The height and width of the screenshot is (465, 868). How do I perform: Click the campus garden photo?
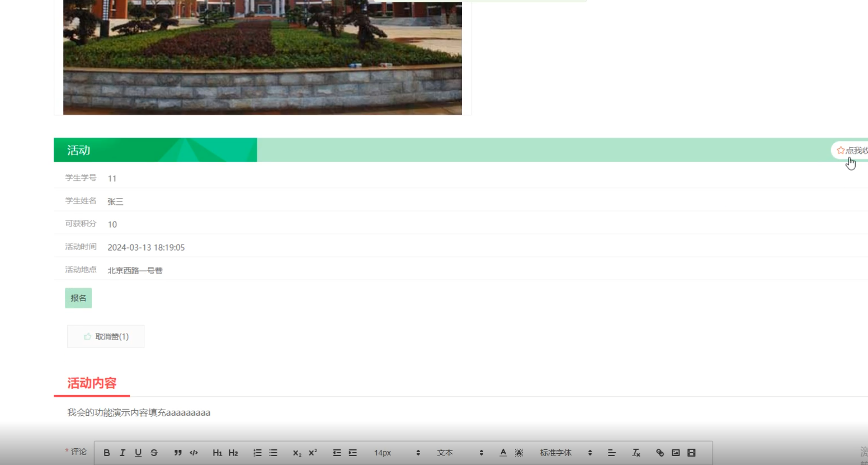click(262, 57)
